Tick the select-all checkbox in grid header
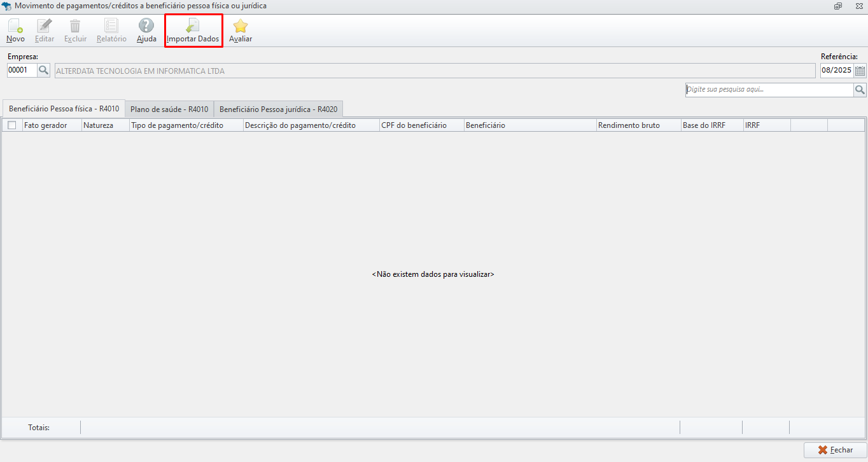This screenshot has width=868, height=462. [x=12, y=125]
